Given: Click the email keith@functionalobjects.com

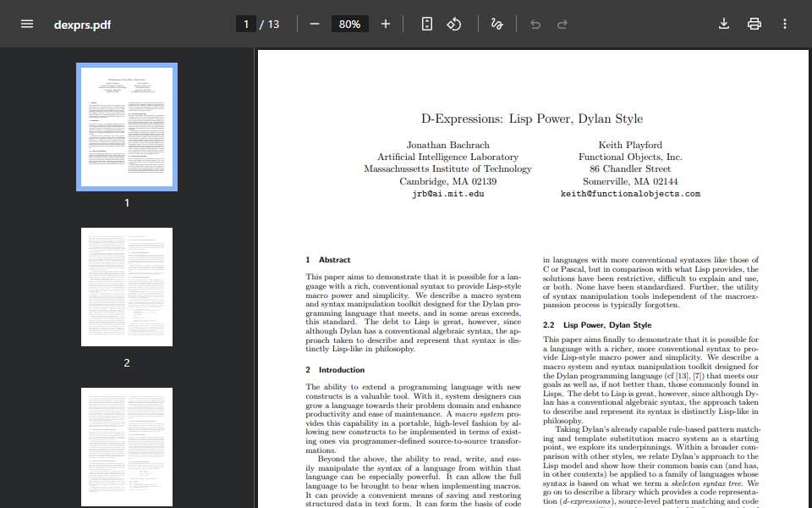Looking at the screenshot, I should coord(630,194).
